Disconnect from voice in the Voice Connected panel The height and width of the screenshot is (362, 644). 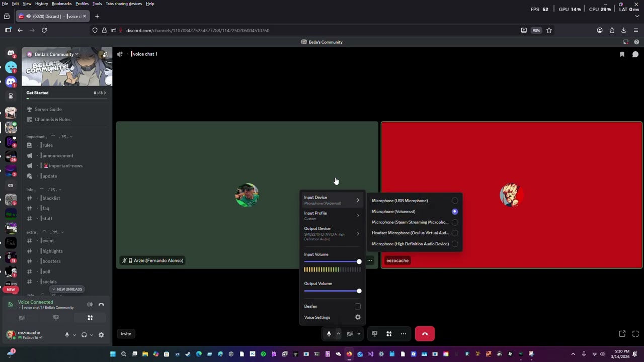tap(101, 304)
